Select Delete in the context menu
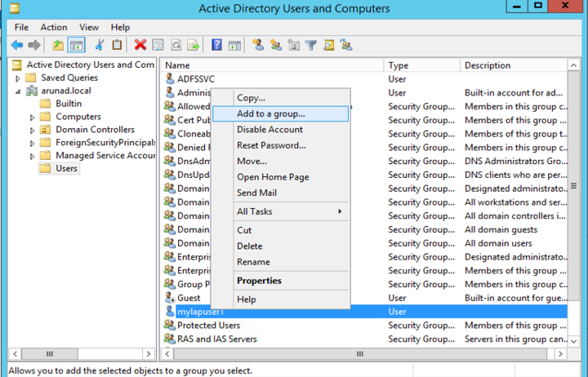This screenshot has width=588, height=377. pos(280,246)
